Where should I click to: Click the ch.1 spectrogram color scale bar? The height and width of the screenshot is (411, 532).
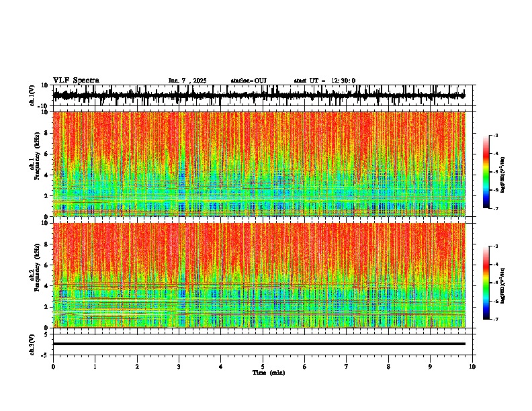point(486,172)
